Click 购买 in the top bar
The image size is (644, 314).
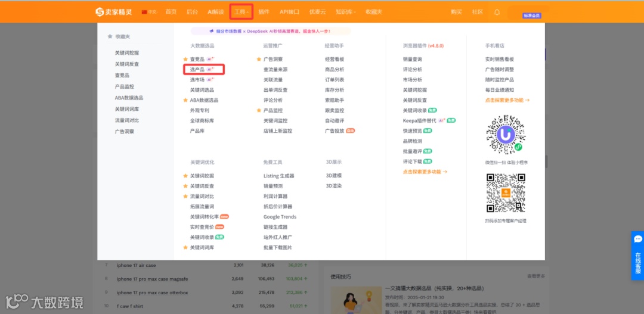tap(456, 12)
